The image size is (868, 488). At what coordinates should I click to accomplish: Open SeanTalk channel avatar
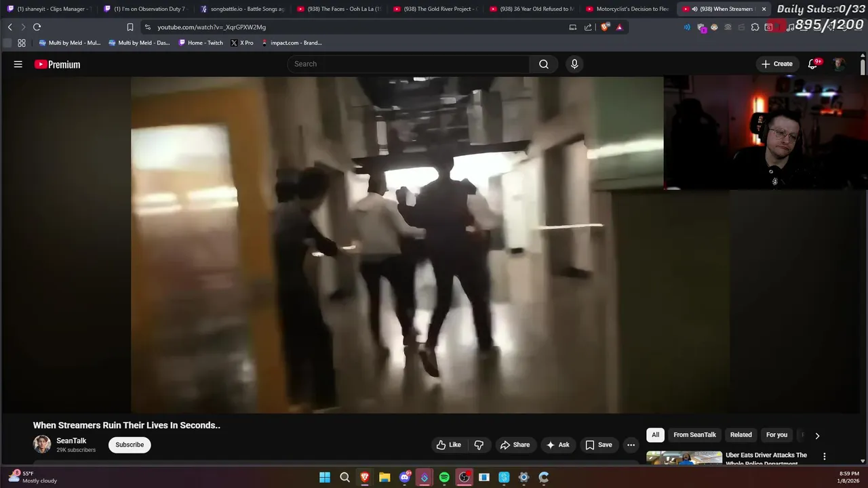42,445
